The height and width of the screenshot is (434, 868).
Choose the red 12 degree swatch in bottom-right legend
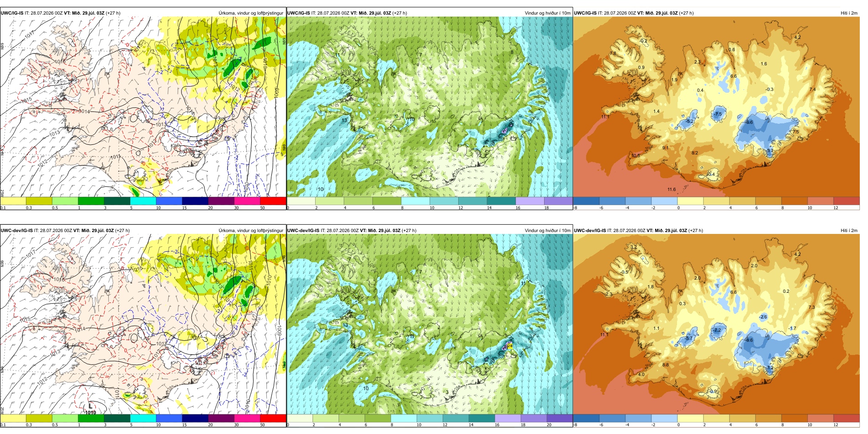point(847,418)
